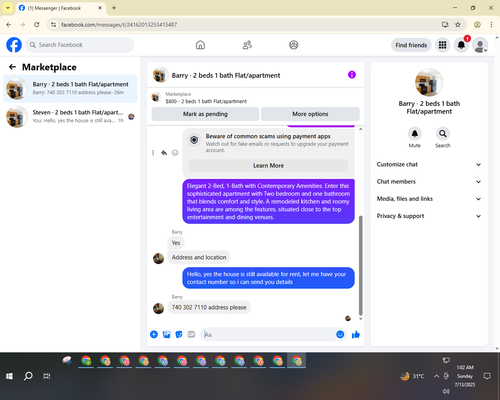Click the chat messages vertical scrollbar
500x400 pixels.
tap(360, 265)
